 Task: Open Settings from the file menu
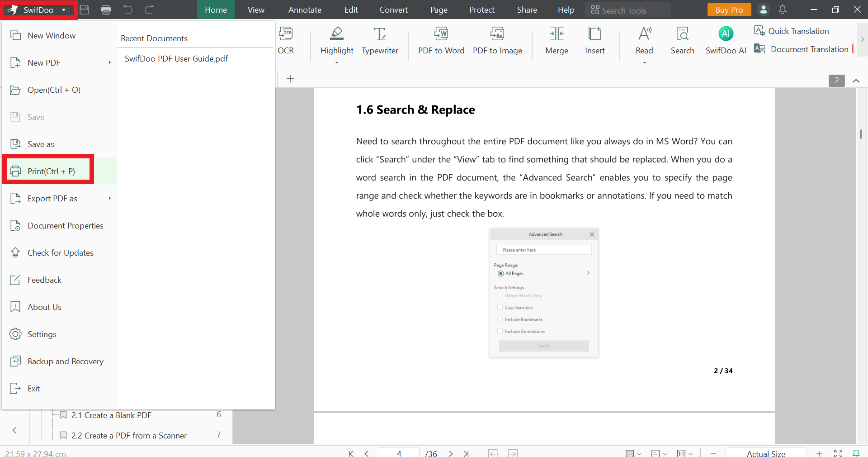click(59, 334)
